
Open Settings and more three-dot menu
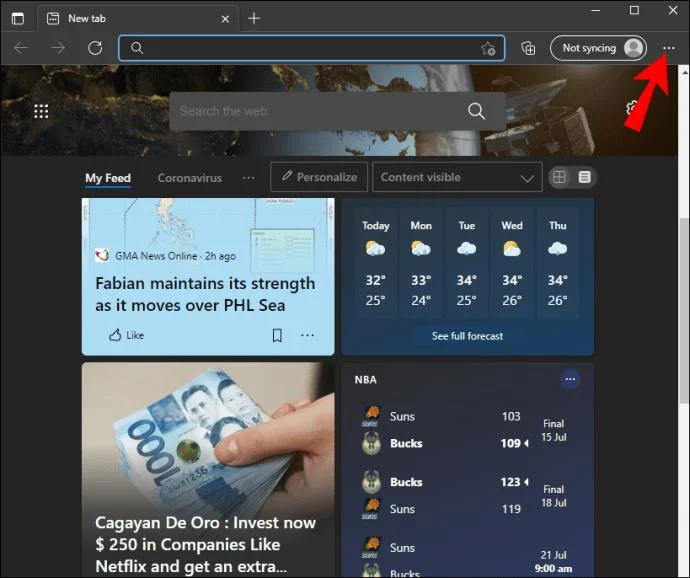click(x=668, y=48)
